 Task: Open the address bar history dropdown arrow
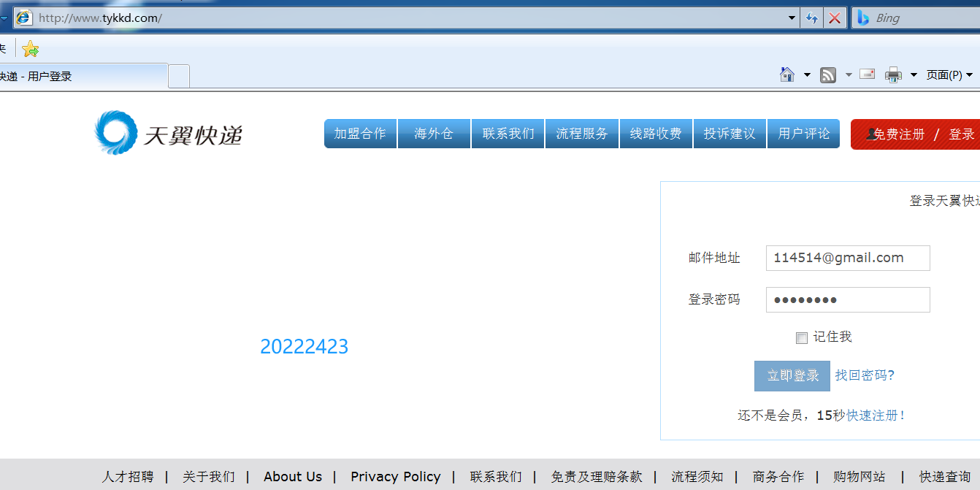coord(793,18)
